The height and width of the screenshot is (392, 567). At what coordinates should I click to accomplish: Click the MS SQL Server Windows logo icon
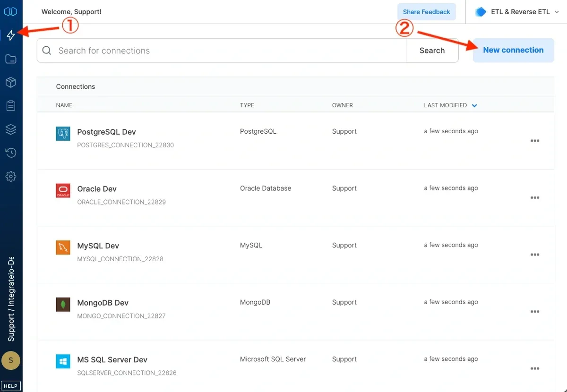coord(63,362)
